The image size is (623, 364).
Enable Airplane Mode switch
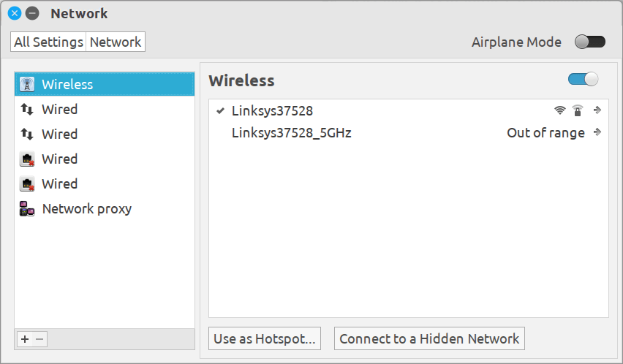[590, 42]
